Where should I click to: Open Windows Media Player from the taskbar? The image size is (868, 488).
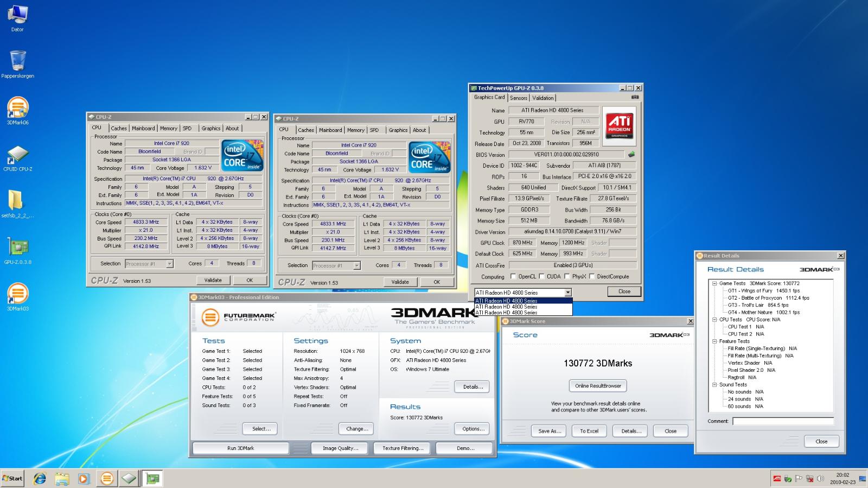(84, 478)
